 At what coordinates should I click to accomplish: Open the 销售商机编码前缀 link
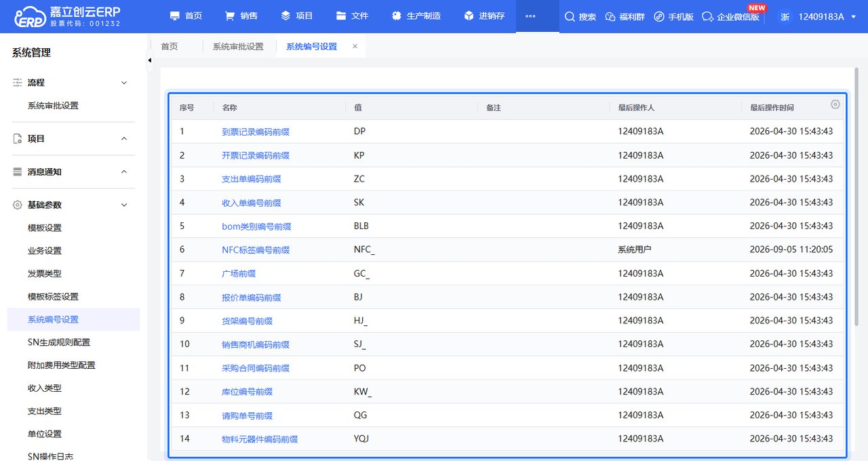coord(256,344)
